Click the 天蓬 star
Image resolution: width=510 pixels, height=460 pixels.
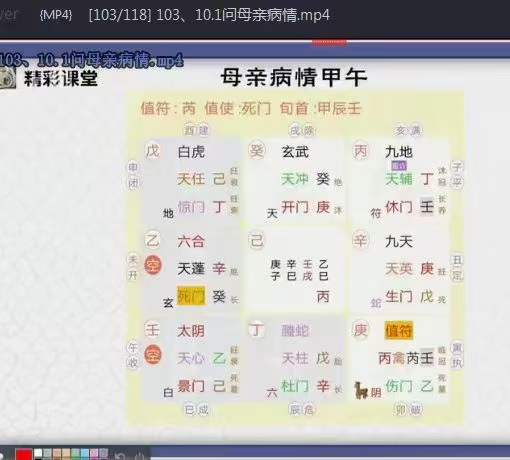click(191, 269)
